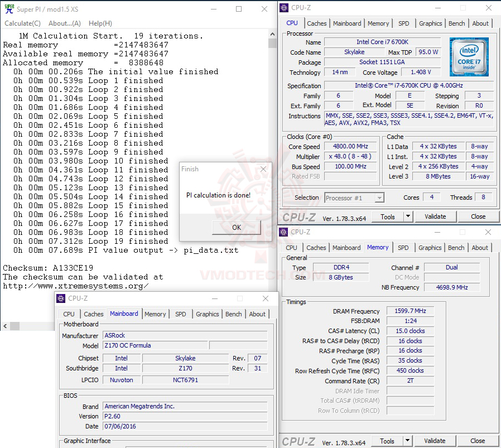The height and width of the screenshot is (448, 501).
Task: Switch to About tab in top CPU-Z window
Action: pyautogui.click(x=480, y=23)
